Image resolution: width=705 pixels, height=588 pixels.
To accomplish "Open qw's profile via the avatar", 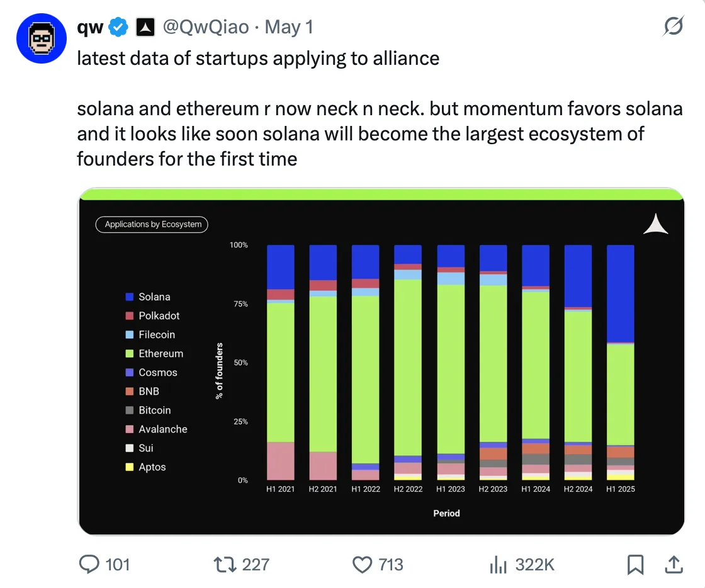I will pyautogui.click(x=42, y=38).
